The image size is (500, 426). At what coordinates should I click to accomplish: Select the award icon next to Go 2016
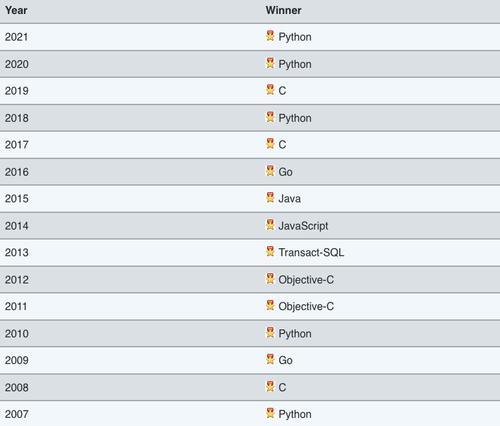click(270, 171)
